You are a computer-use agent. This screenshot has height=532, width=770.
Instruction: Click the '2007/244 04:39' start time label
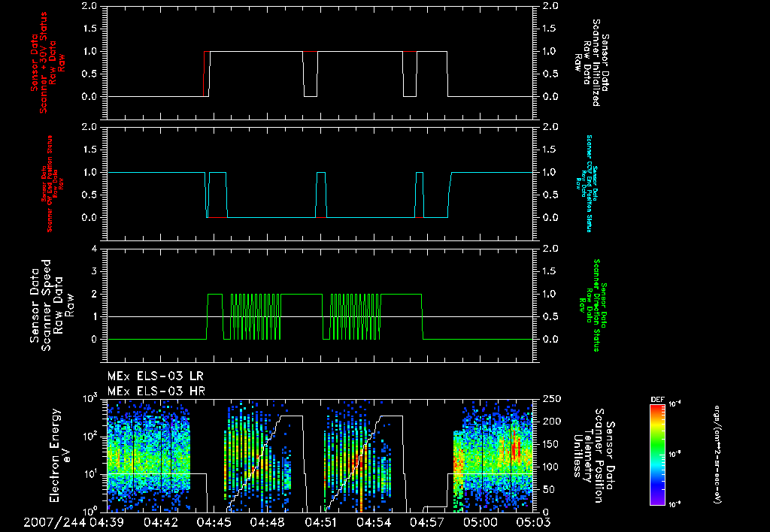pos(73,522)
